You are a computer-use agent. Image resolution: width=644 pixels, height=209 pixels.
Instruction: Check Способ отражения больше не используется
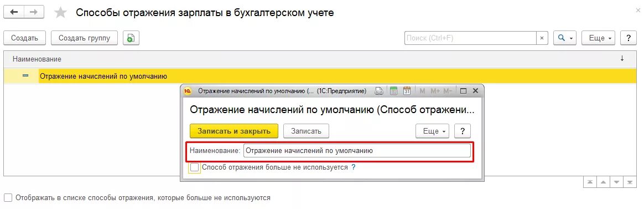click(195, 167)
